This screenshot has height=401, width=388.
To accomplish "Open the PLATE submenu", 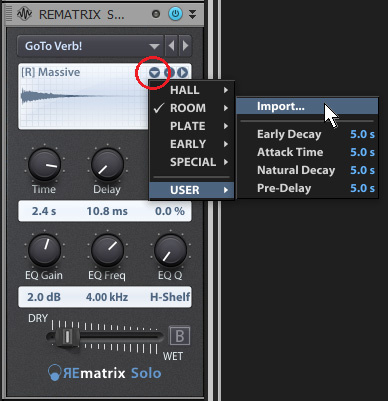I will point(192,126).
